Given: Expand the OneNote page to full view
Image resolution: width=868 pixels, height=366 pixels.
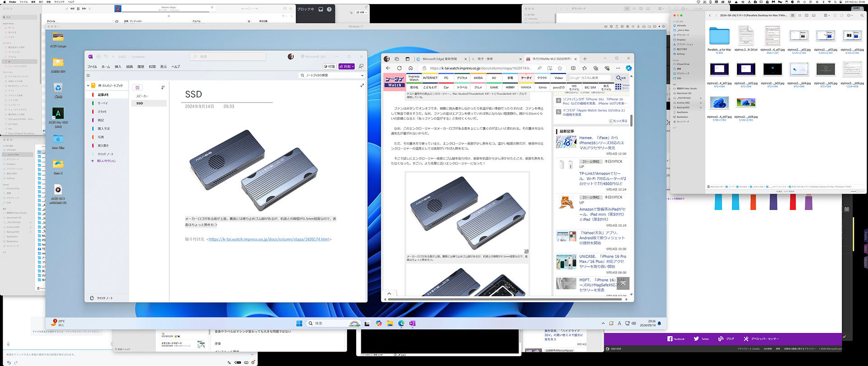Looking at the screenshot, I should (x=362, y=85).
